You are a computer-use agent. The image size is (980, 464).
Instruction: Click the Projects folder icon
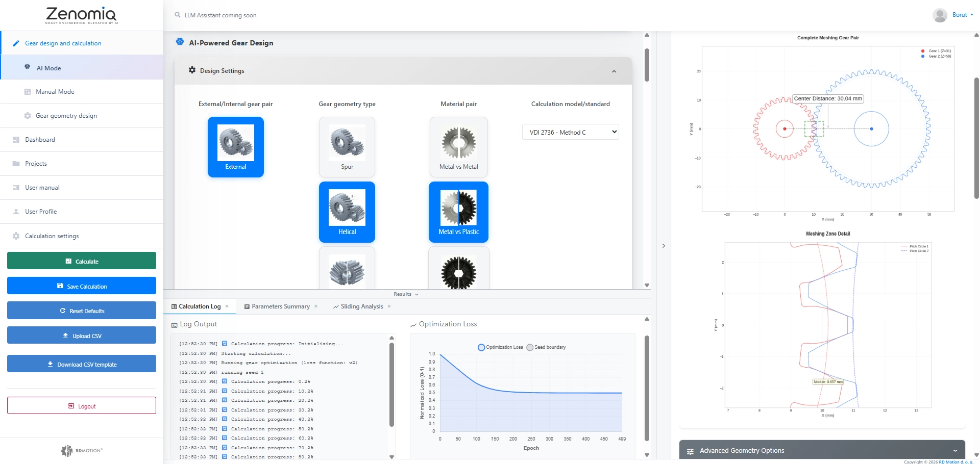[16, 164]
